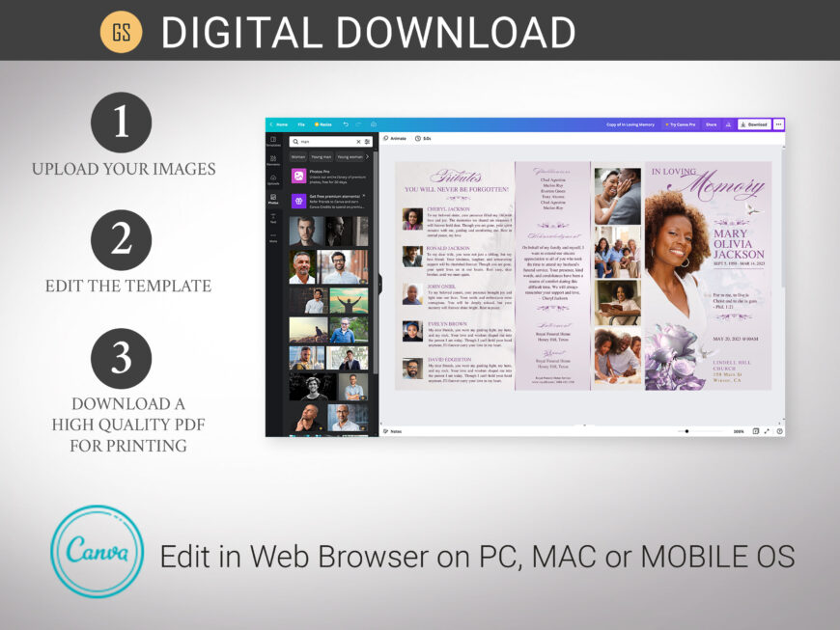The width and height of the screenshot is (840, 630).
Task: Open the File menu
Action: pyautogui.click(x=301, y=124)
